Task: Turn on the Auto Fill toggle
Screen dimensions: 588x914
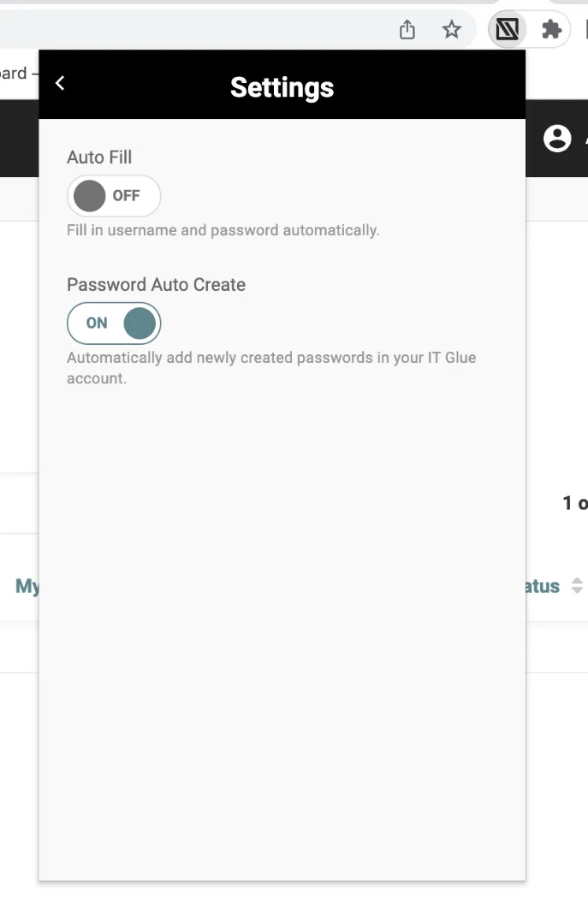Action: tap(114, 196)
